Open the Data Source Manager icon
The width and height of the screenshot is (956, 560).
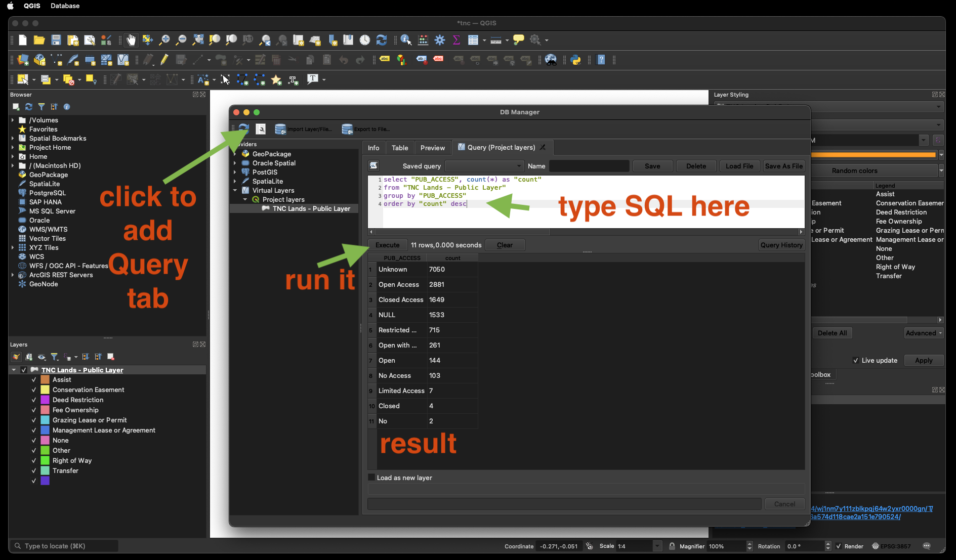coord(23,60)
